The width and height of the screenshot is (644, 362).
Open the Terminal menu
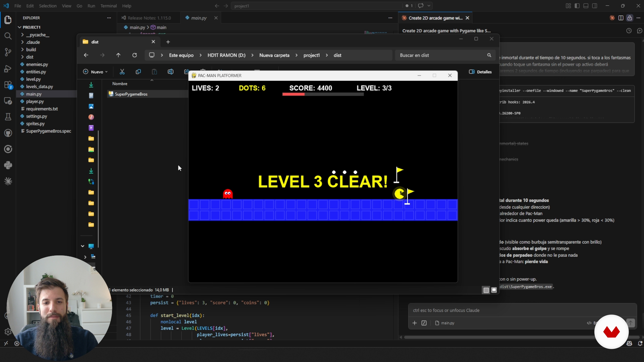coord(109,6)
